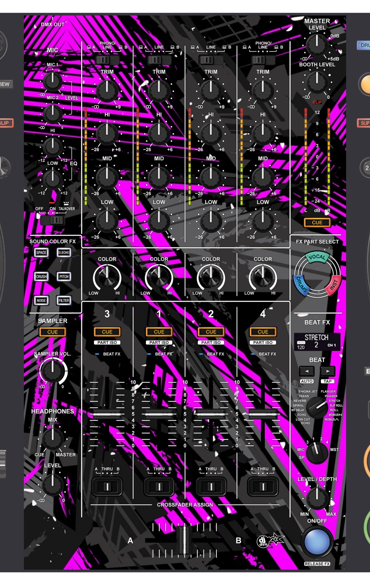370x588 pixels.
Task: Select VOCAL in FX Part Select
Action: (x=317, y=257)
